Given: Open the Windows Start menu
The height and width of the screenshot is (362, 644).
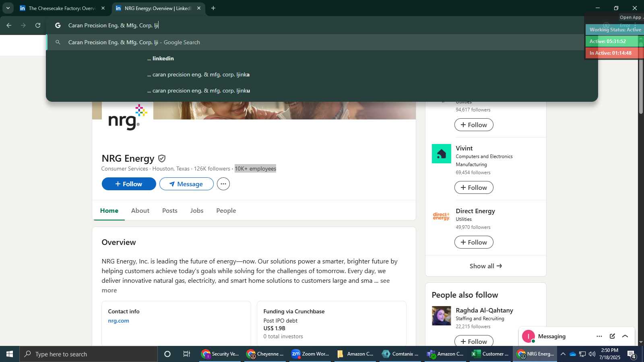Looking at the screenshot, I should (10, 354).
